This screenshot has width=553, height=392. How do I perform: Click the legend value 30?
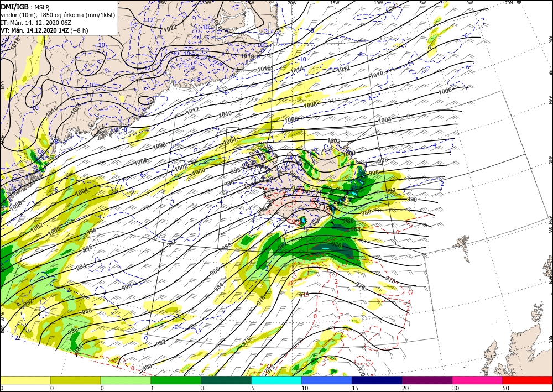point(456,388)
